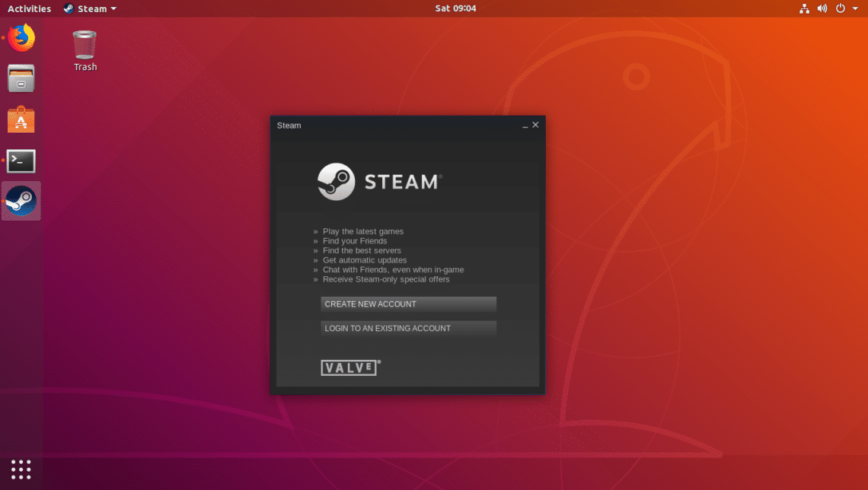Open the Steam app menu in top bar
Viewport: 868px width, 490px height.
pos(91,9)
